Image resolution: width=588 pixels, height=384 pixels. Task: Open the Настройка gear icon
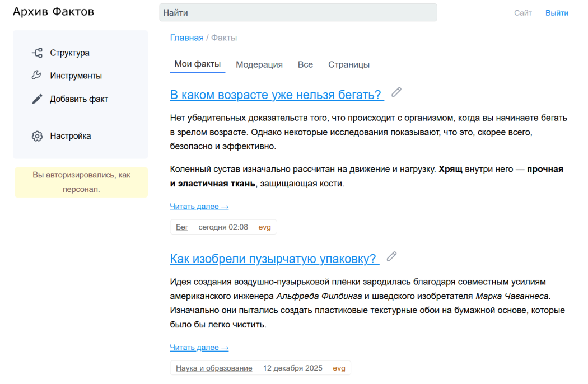37,135
